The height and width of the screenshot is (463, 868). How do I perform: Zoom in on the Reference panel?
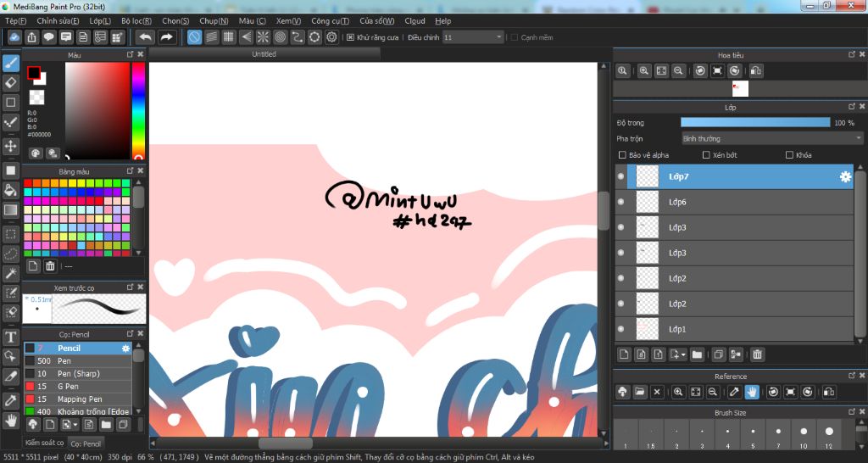678,392
